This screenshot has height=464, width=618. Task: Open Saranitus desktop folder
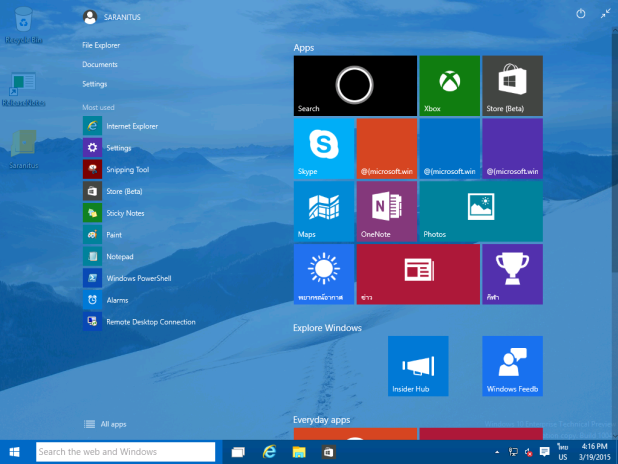pos(24,149)
